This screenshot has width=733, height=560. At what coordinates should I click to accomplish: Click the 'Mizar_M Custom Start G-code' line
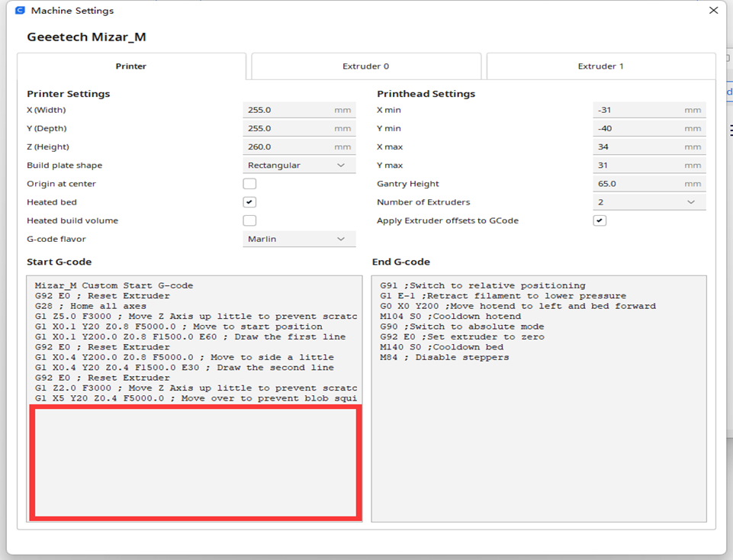click(x=114, y=285)
